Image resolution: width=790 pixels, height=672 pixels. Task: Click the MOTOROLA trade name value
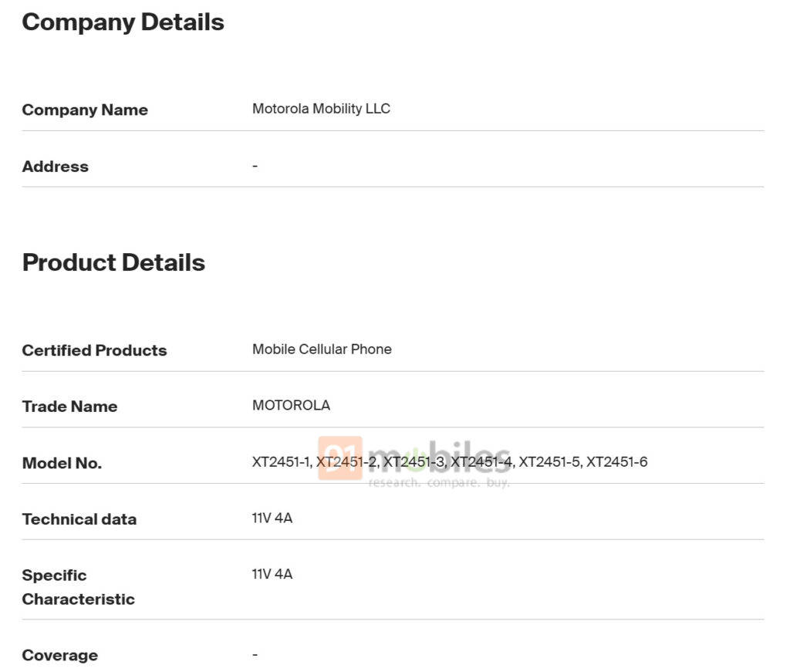291,406
